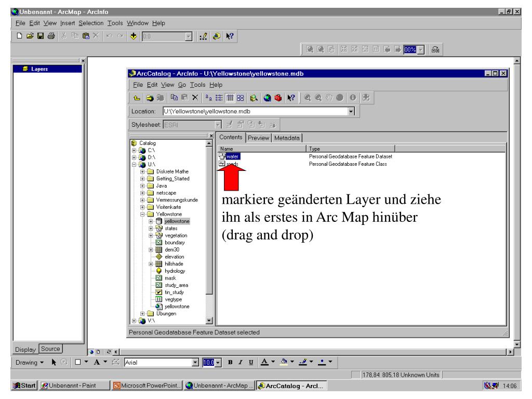Switch to the Source tab in ArcMap
The height and width of the screenshot is (399, 532).
[x=50, y=349]
